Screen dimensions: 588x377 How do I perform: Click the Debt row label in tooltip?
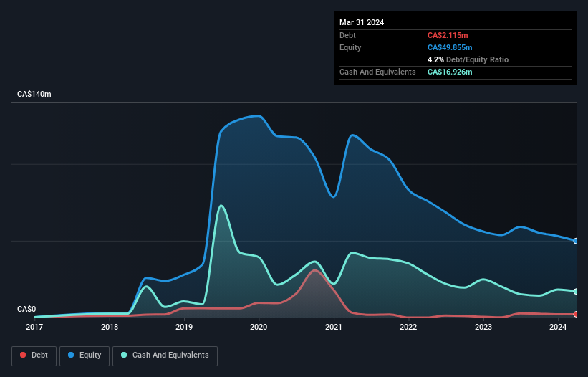click(x=347, y=35)
